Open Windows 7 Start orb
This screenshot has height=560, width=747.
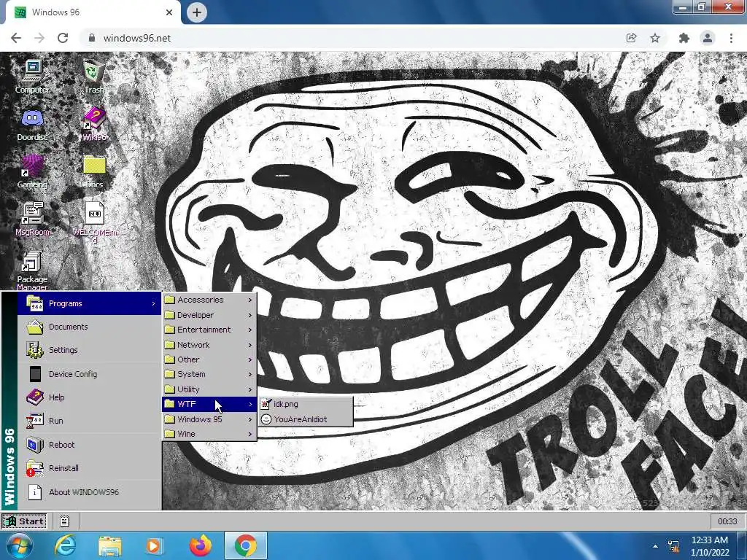click(x=20, y=545)
